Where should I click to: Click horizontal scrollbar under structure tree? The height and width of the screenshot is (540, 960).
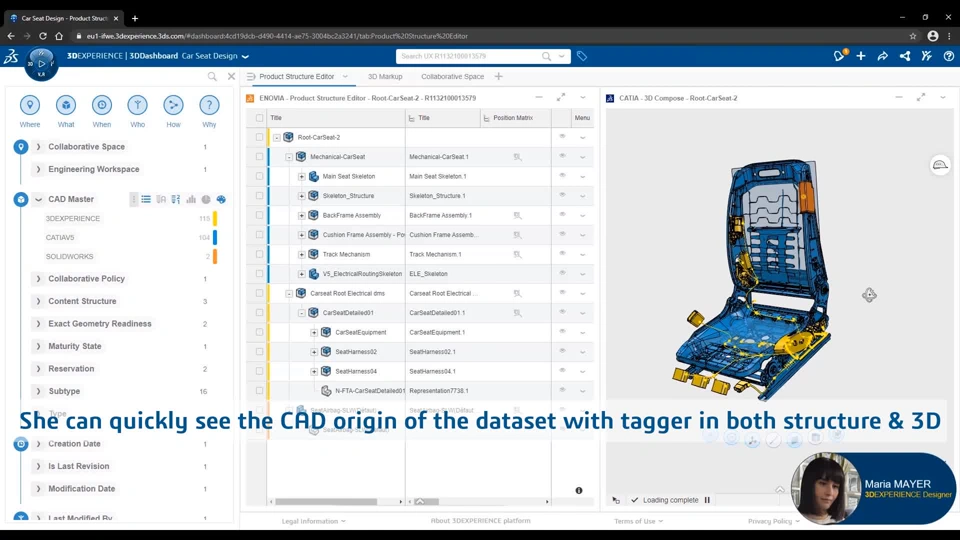click(326, 501)
